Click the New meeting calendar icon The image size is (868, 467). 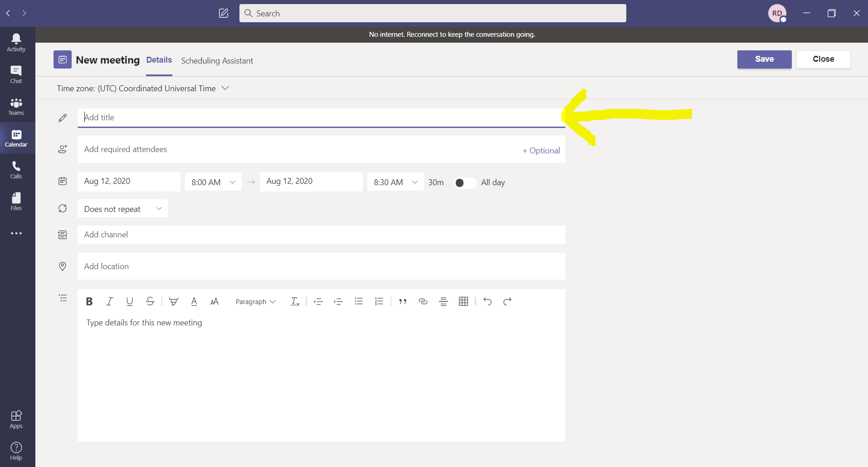coord(63,59)
